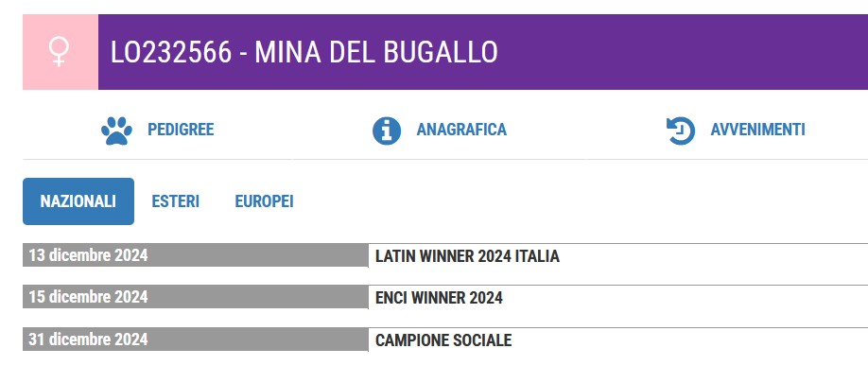Click registration number LO232566 in header

171,53
